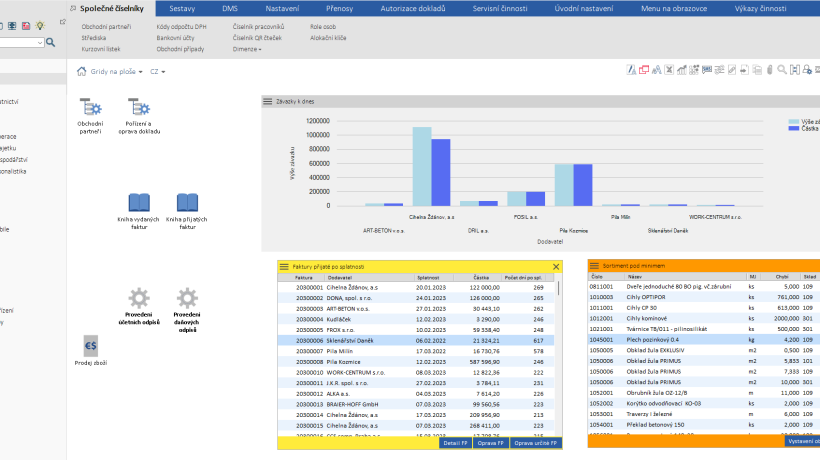Launch Provedení daňových odpisů gear icon
This screenshot has width=820, height=460.
coord(186,297)
